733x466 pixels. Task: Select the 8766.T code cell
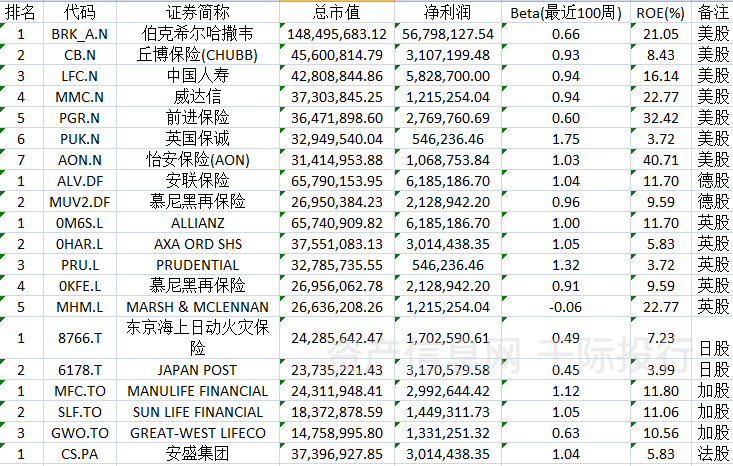pyautogui.click(x=79, y=338)
